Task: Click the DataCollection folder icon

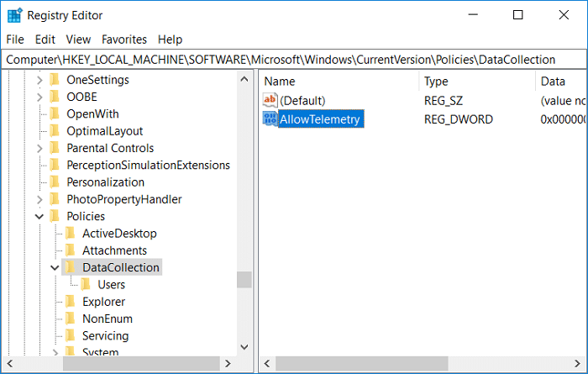Action: click(x=71, y=267)
